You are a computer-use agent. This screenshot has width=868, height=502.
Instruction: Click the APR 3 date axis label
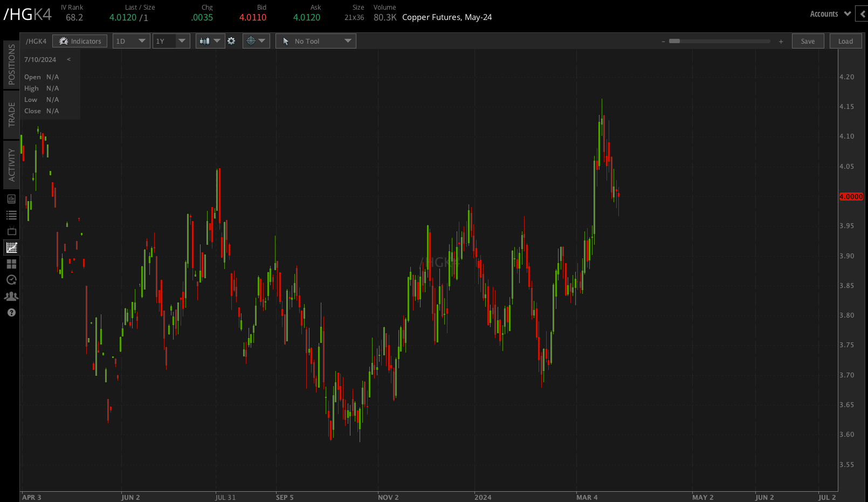pyautogui.click(x=32, y=497)
